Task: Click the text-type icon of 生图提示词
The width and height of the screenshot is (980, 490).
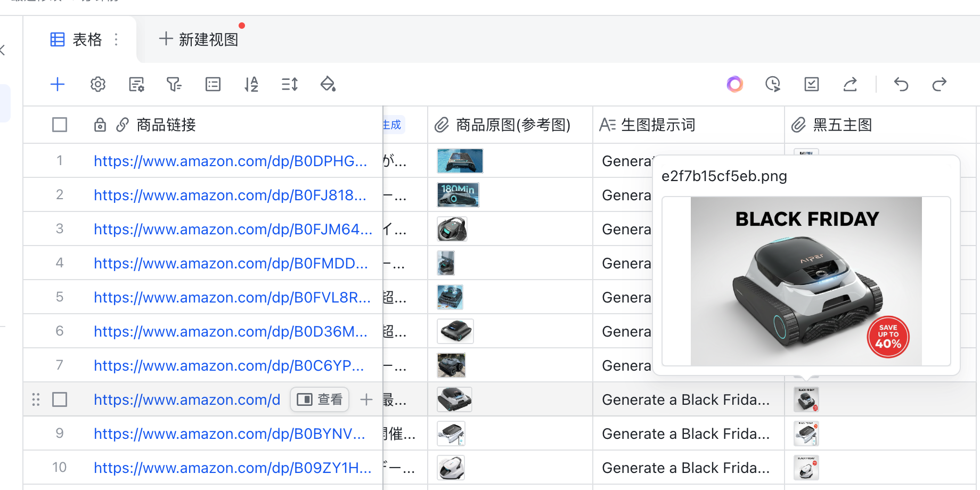Action: pyautogui.click(x=607, y=125)
